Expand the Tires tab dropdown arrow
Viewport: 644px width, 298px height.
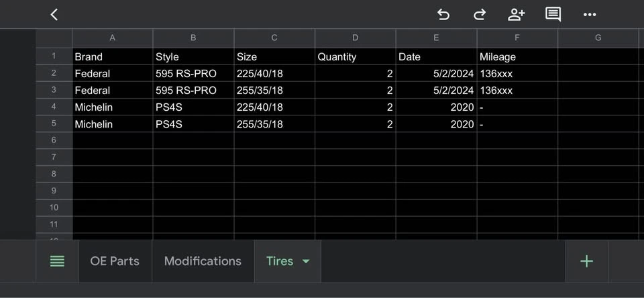(306, 261)
